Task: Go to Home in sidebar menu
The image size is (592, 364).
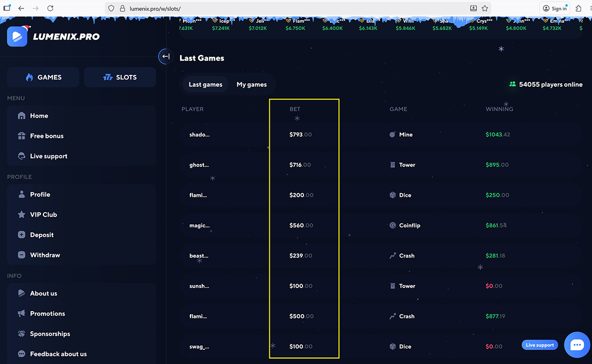Action: tap(39, 116)
